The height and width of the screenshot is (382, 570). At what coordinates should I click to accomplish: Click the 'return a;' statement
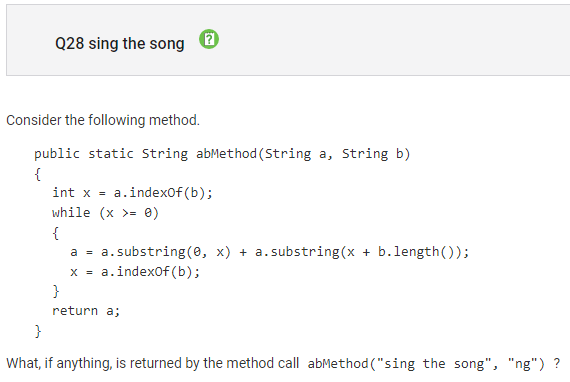pyautogui.click(x=86, y=311)
